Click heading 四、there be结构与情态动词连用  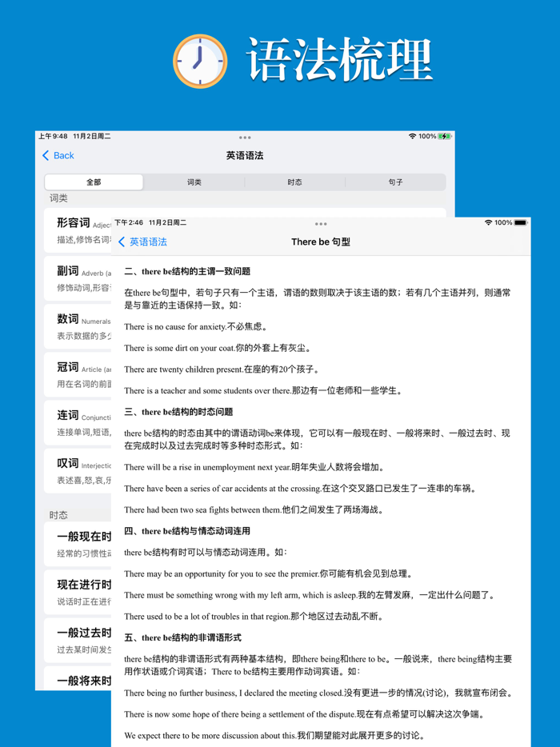[187, 531]
